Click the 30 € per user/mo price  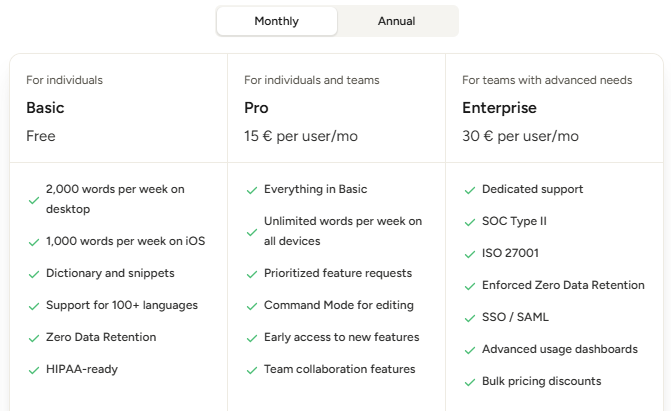(520, 136)
